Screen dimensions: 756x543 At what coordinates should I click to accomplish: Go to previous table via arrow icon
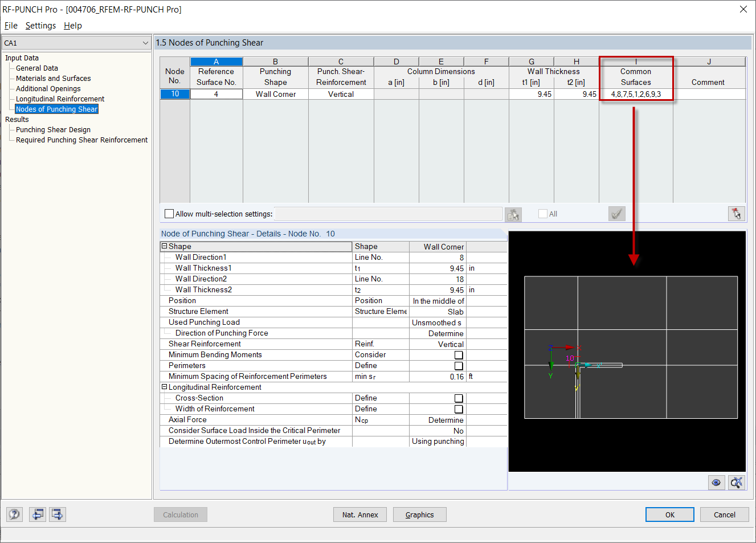click(x=38, y=514)
